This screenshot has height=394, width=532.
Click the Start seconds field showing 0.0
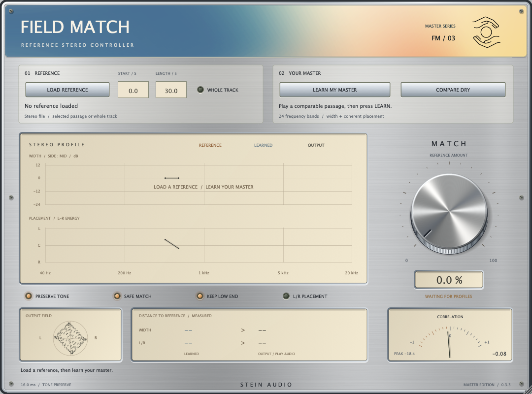tap(133, 90)
